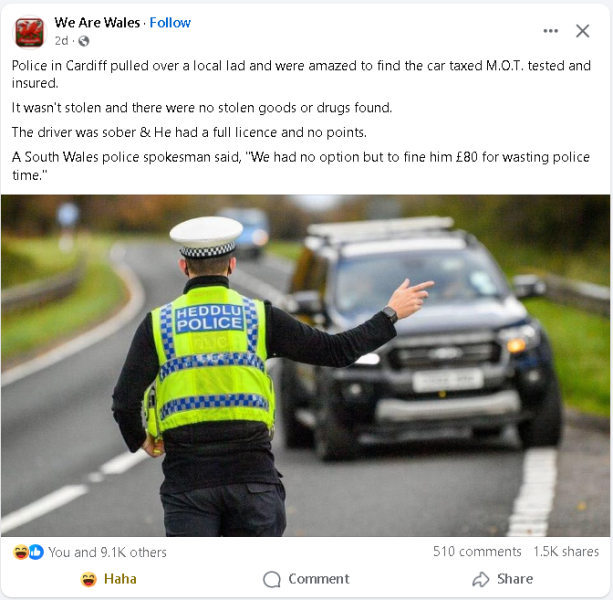This screenshot has width=613, height=600.
Task: Open the We Are Wales page name
Action: tap(97, 23)
